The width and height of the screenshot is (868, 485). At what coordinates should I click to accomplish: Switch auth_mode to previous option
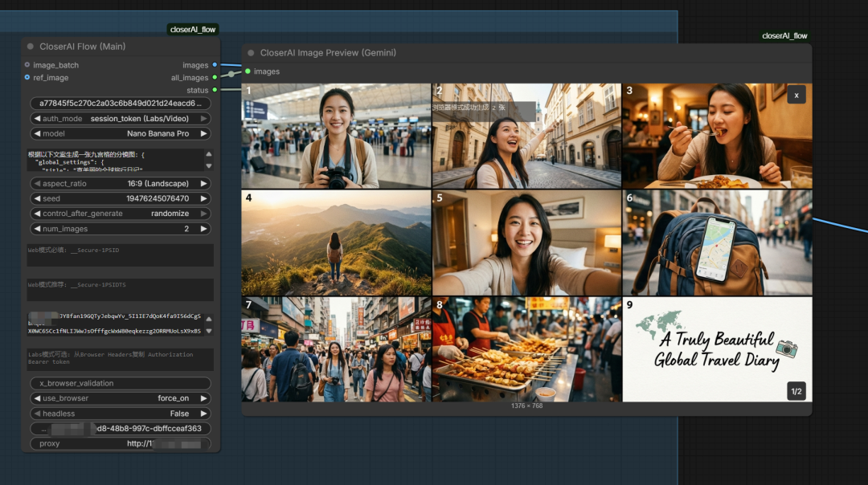click(36, 118)
